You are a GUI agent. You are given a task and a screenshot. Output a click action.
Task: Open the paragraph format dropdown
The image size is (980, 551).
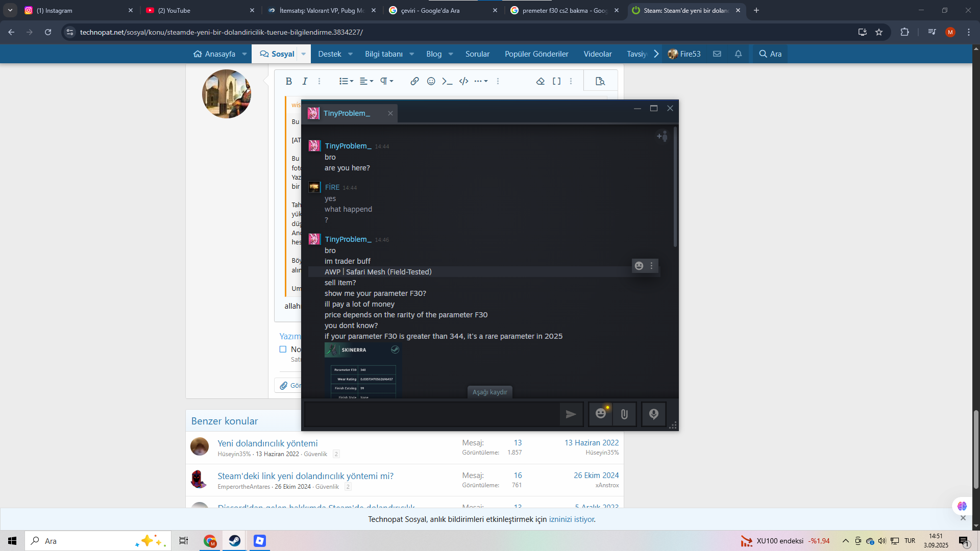pos(386,81)
